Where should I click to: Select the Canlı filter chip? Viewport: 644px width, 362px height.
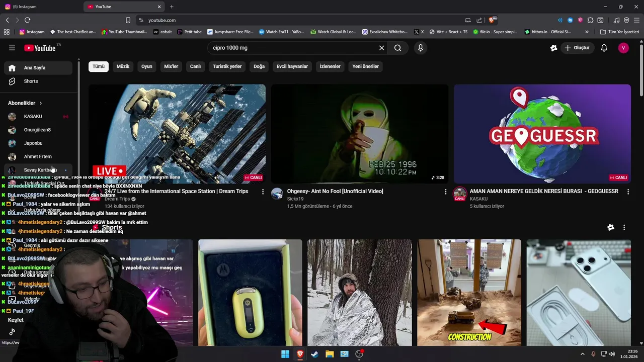[x=195, y=66]
